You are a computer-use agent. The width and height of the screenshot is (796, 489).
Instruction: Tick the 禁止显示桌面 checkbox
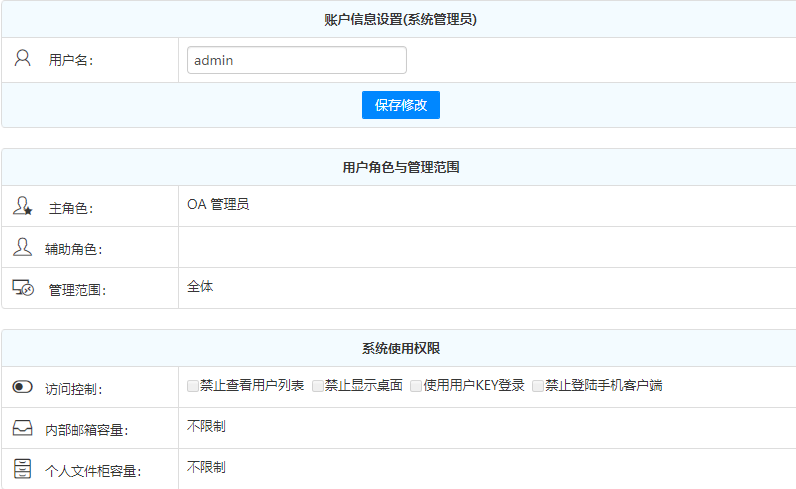[x=318, y=385]
